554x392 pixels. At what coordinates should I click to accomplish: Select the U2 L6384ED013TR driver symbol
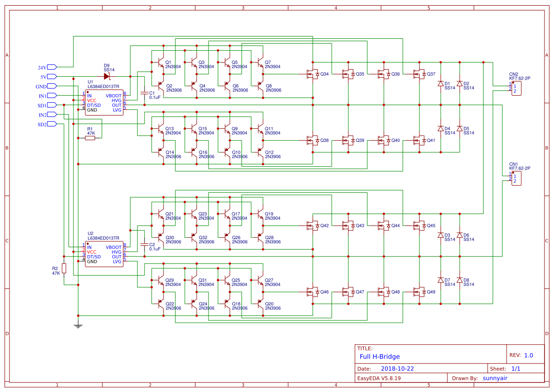tap(103, 253)
